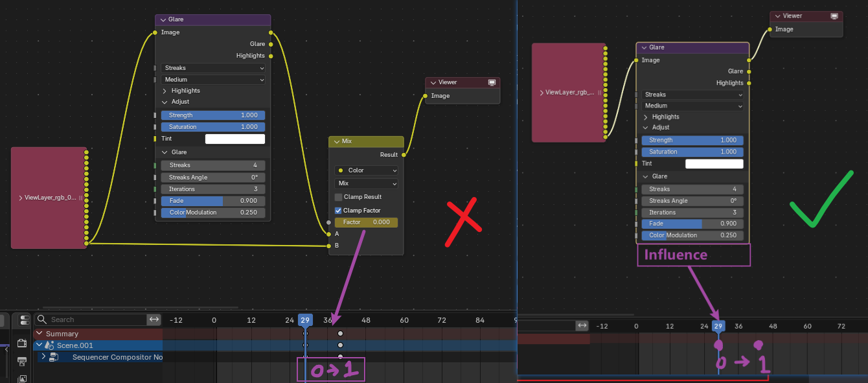This screenshot has height=383, width=868.
Task: Click the Iterations field in left Glare node
Action: (x=213, y=189)
